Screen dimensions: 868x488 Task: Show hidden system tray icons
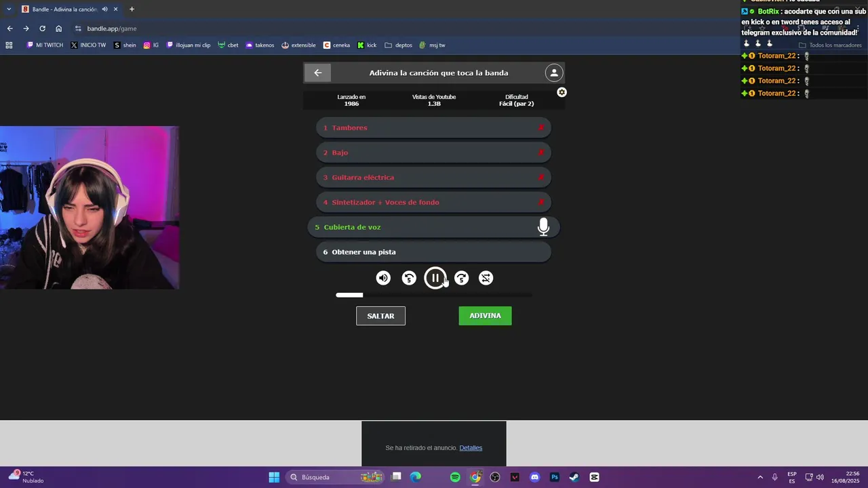click(759, 477)
